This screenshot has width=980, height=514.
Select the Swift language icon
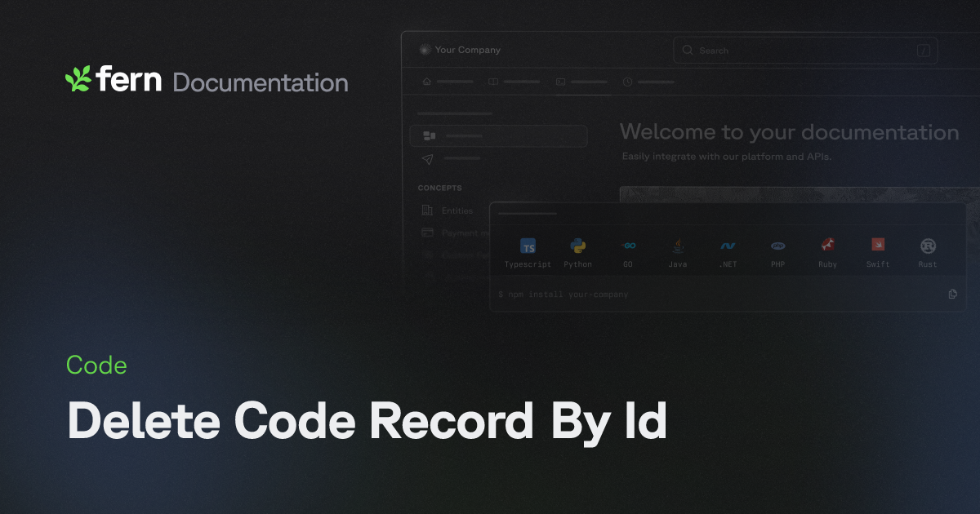point(878,245)
